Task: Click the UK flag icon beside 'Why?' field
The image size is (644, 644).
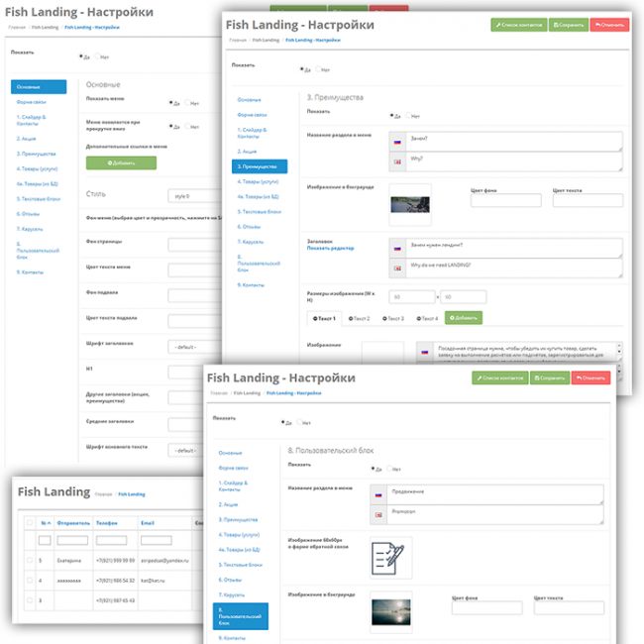Action: click(397, 161)
